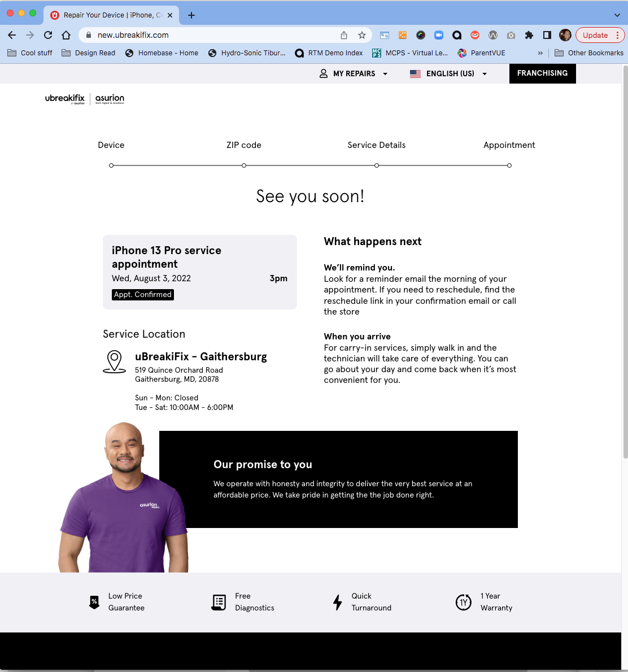Click the Appt. Confirmed badge
Screen dimensions: 628x672
(143, 295)
